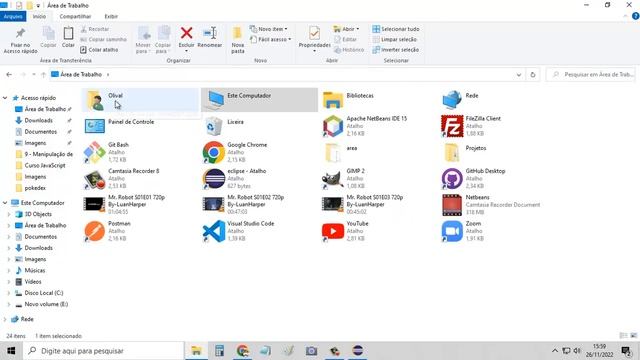
Task: Refresh the current folder view
Action: 533,75
